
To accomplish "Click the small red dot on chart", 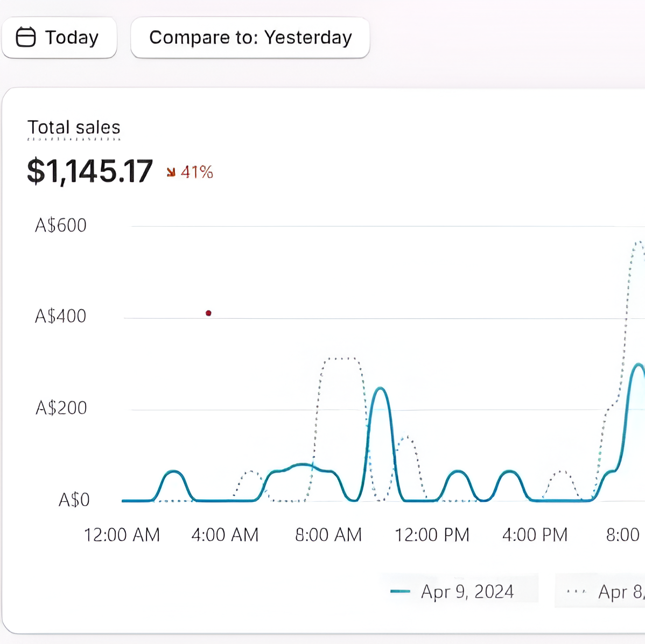I will coord(208,313).
